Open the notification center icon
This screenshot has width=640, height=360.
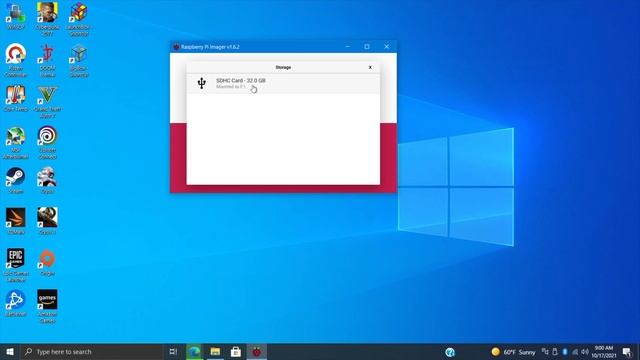click(627, 351)
